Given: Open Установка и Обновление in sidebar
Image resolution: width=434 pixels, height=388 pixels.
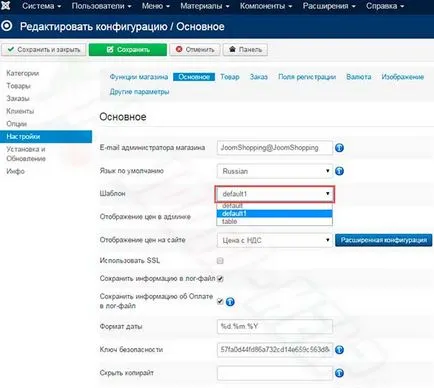Looking at the screenshot, I should pyautogui.click(x=26, y=154).
